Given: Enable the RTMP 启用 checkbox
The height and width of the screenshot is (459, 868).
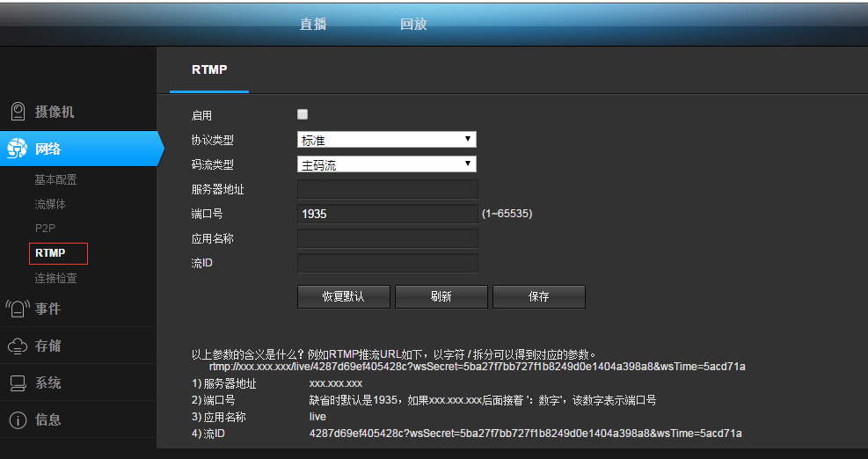Looking at the screenshot, I should (303, 114).
